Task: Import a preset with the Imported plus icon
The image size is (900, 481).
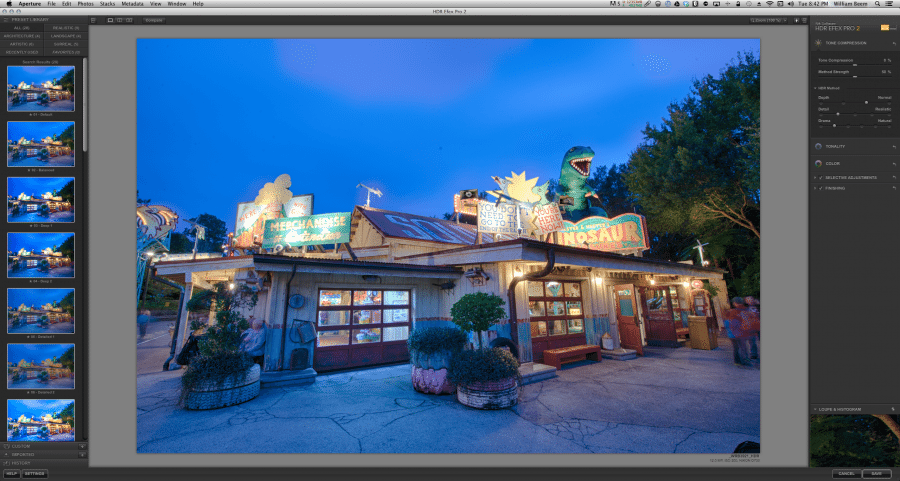Action: (x=82, y=455)
